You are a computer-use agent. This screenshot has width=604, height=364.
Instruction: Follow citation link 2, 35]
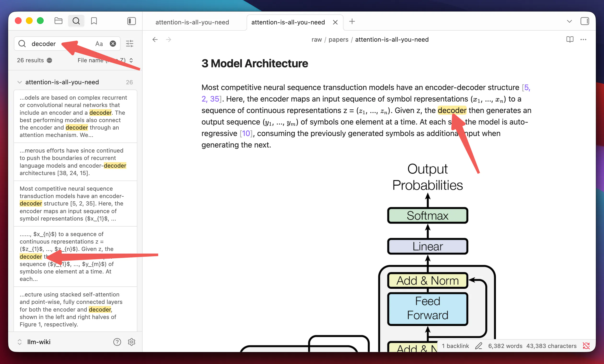tap(212, 99)
